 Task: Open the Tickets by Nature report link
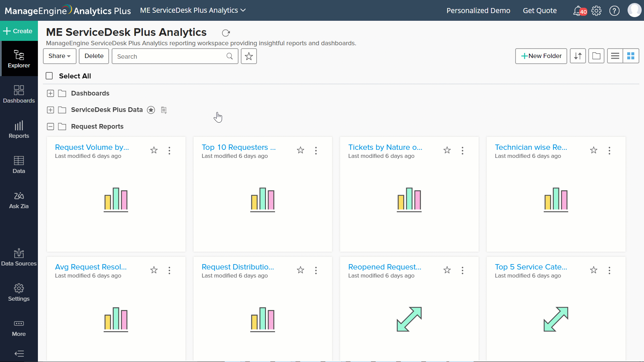pos(385,147)
